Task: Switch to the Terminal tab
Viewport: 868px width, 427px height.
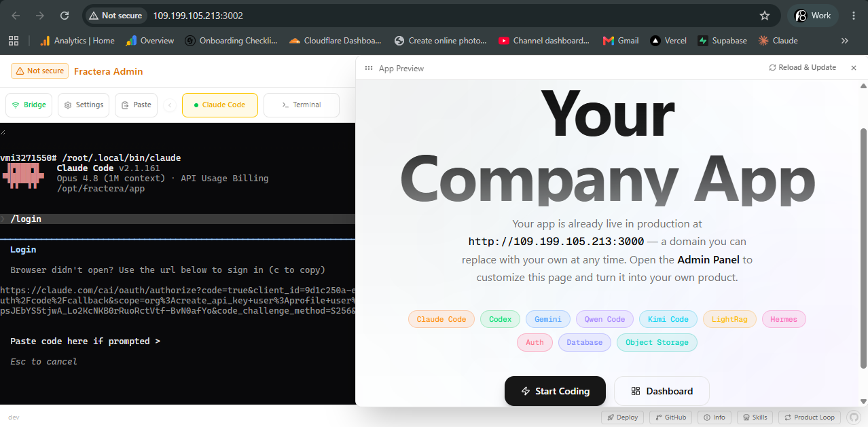Action: [302, 105]
